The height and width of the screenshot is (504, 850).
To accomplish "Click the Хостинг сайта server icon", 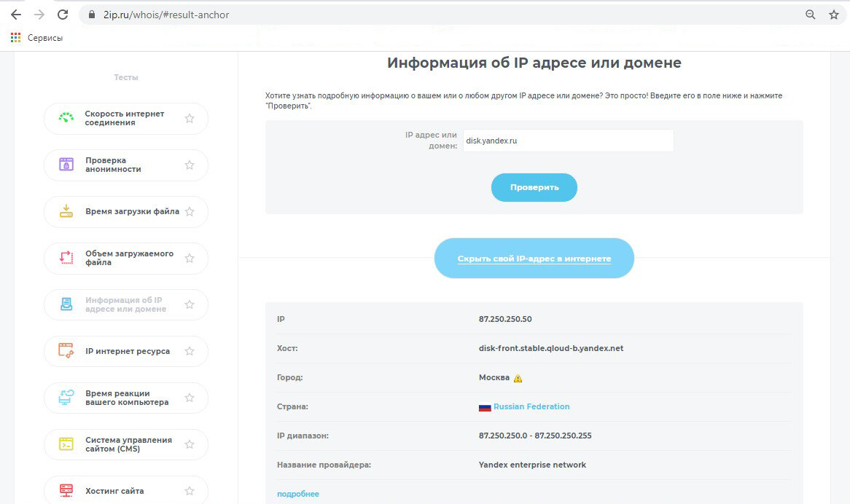I will click(x=66, y=490).
